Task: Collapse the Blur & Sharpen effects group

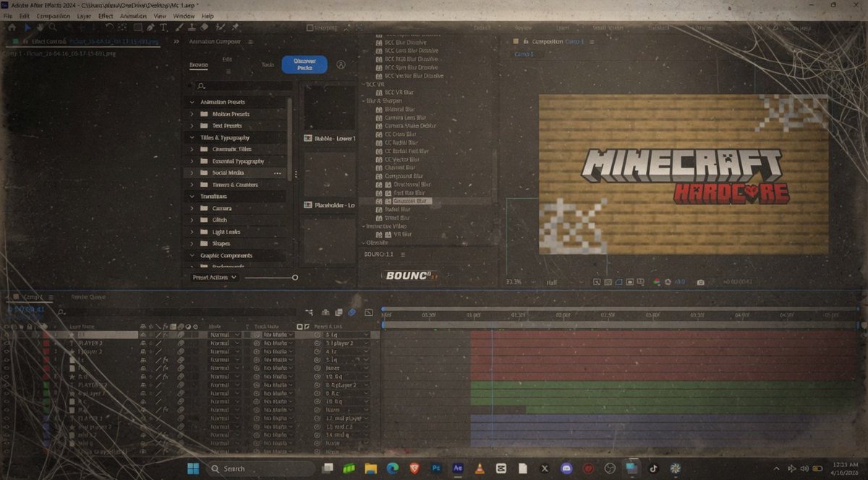Action: point(362,100)
